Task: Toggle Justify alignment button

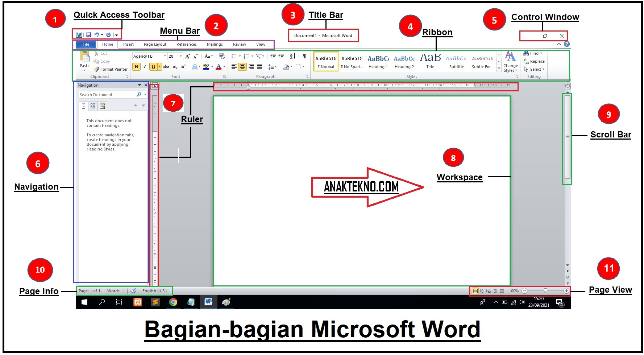Action: point(259,67)
